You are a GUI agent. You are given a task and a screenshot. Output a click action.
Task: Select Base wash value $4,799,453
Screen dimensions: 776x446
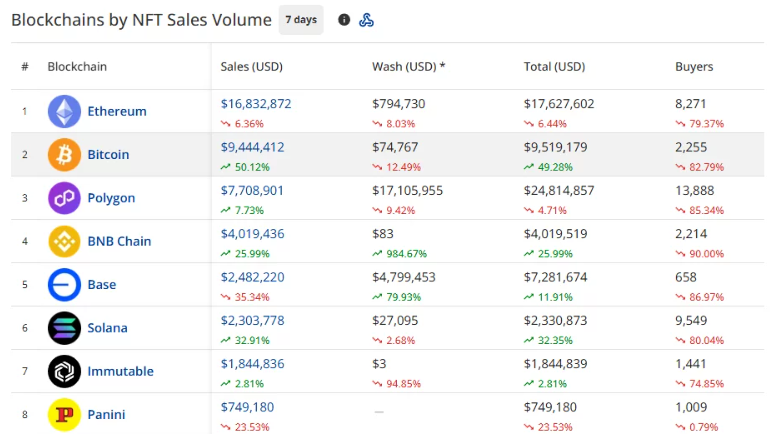click(404, 277)
